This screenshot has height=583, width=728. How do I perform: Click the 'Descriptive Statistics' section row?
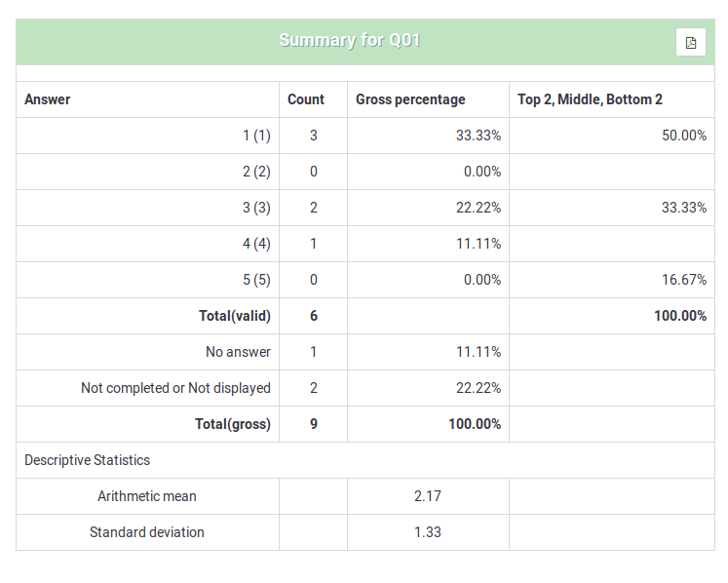point(88,460)
